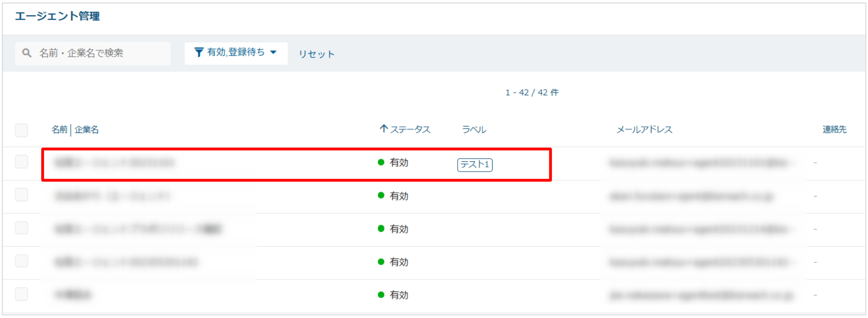Viewport: 868px width, 318px height.
Task: Toggle the checkbox on the fifth row
Action: pyautogui.click(x=22, y=294)
